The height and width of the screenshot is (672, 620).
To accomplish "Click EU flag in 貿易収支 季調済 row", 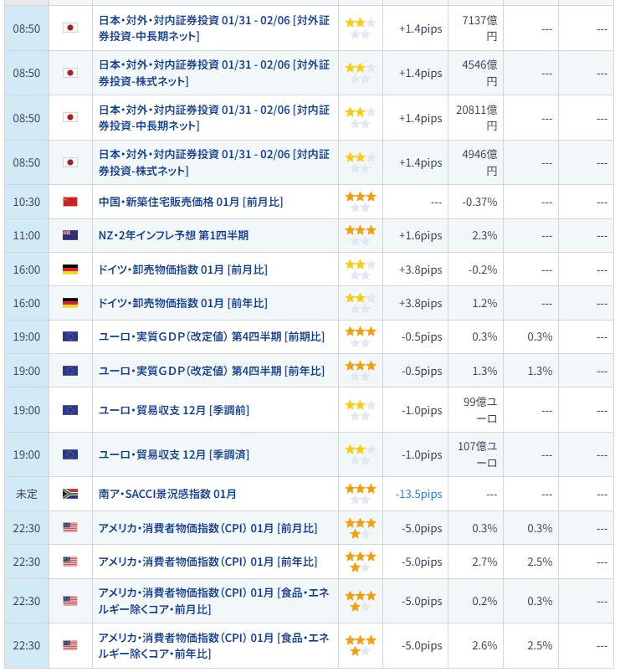I will 70,454.
